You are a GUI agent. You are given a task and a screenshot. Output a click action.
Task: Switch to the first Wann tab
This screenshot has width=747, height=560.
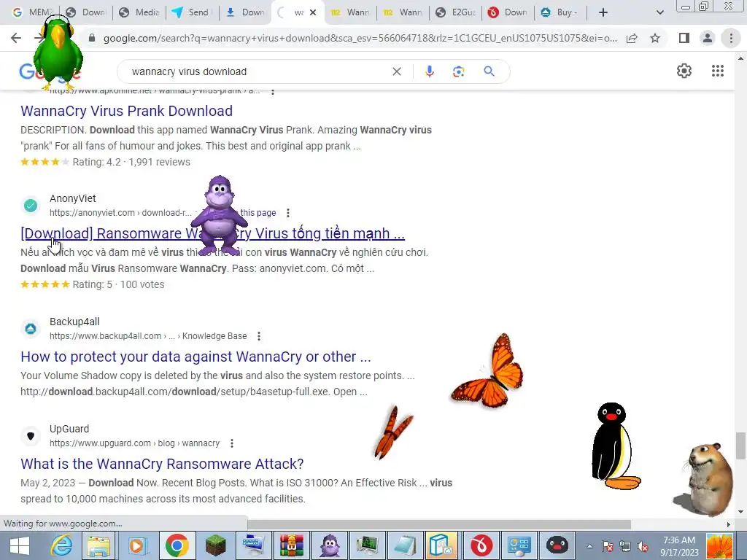[351, 12]
